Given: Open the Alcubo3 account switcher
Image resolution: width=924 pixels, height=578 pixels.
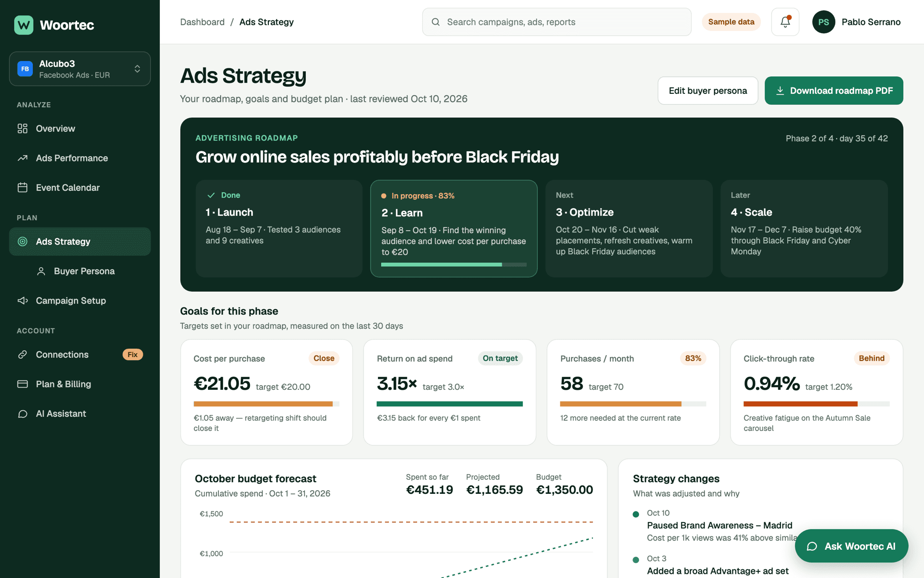Looking at the screenshot, I should tap(80, 69).
